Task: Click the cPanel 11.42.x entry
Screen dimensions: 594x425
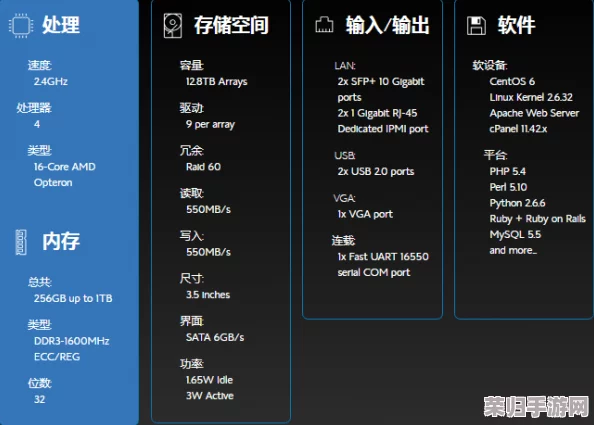Action: [518, 129]
